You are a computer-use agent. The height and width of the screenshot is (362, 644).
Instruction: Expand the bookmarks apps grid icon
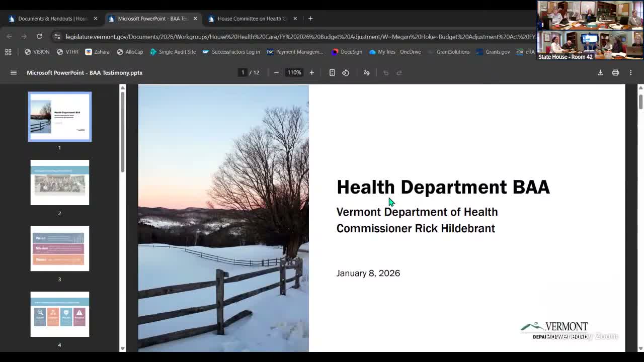point(8,52)
